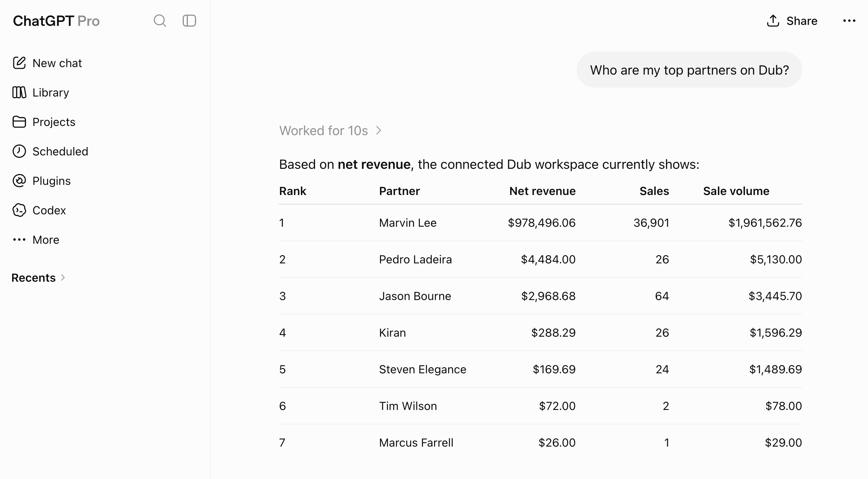The height and width of the screenshot is (479, 868).
Task: Select partner name 'Pedro Ladeira'
Action: coord(415,259)
